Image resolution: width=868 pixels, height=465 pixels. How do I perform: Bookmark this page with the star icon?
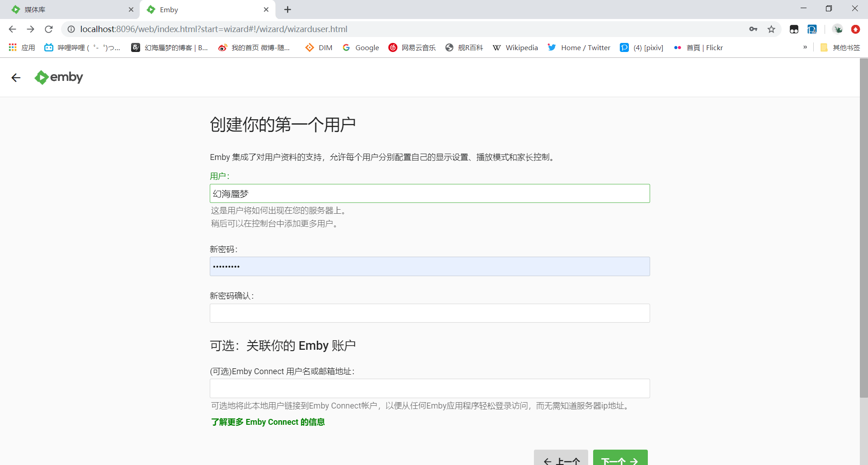771,29
